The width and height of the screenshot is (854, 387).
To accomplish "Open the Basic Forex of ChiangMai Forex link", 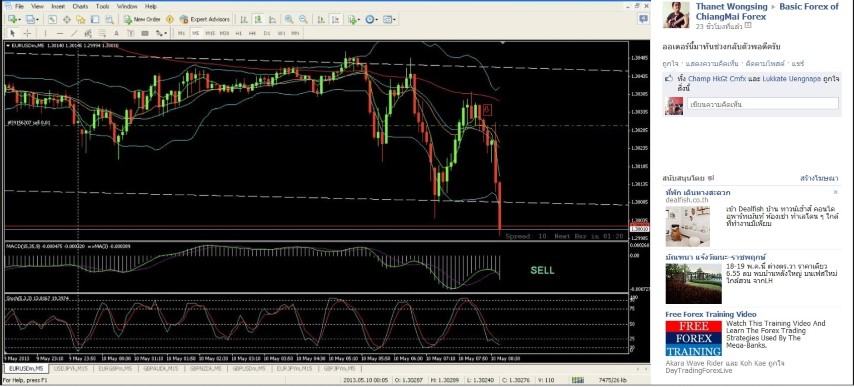I will click(767, 11).
